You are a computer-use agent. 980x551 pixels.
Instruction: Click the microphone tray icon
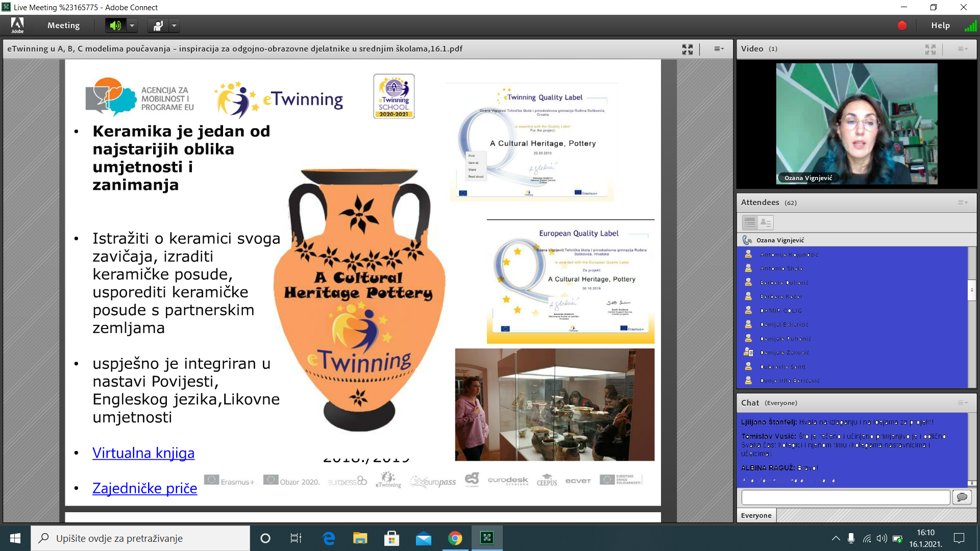tap(851, 538)
